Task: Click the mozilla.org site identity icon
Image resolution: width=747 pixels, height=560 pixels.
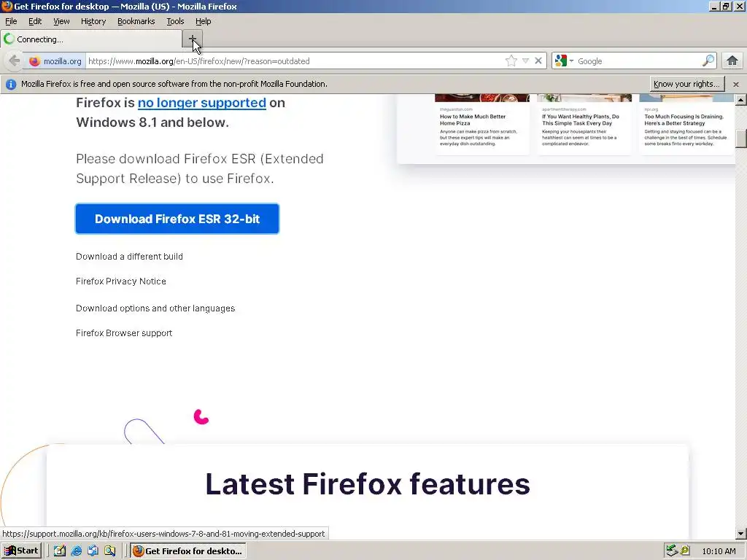Action: 55,61
